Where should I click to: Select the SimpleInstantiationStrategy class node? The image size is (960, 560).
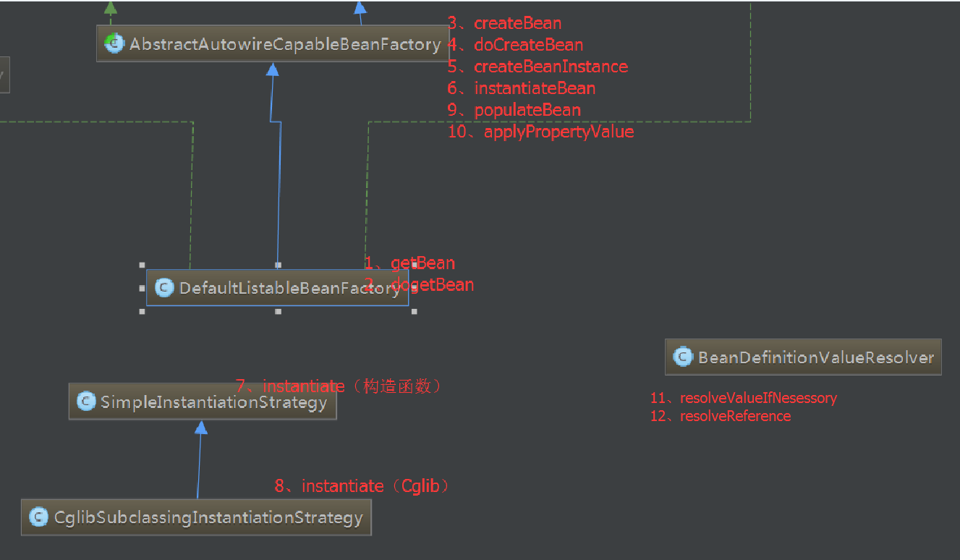pyautogui.click(x=203, y=402)
